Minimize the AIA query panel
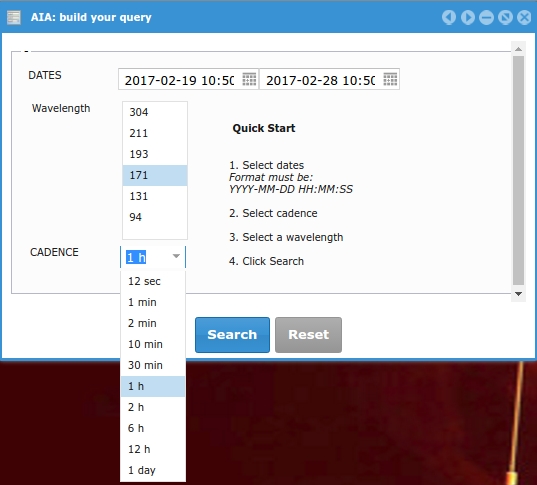 coord(486,17)
